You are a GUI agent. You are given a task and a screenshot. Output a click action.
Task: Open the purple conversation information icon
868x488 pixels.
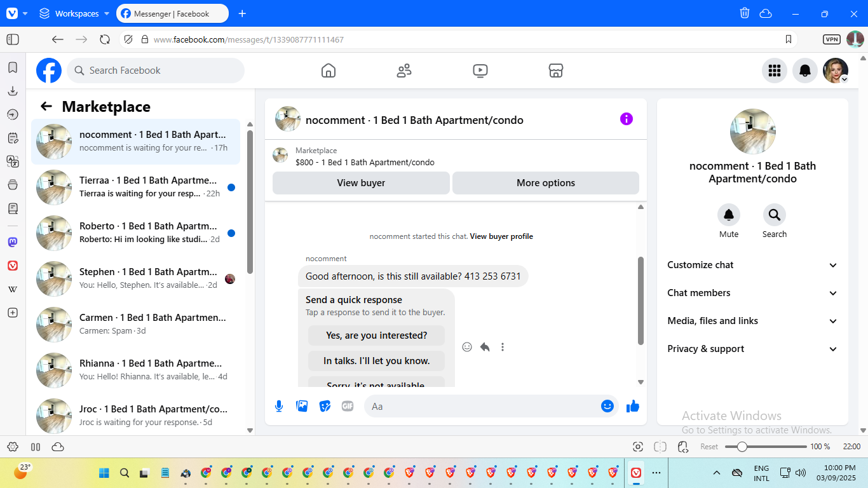627,119
